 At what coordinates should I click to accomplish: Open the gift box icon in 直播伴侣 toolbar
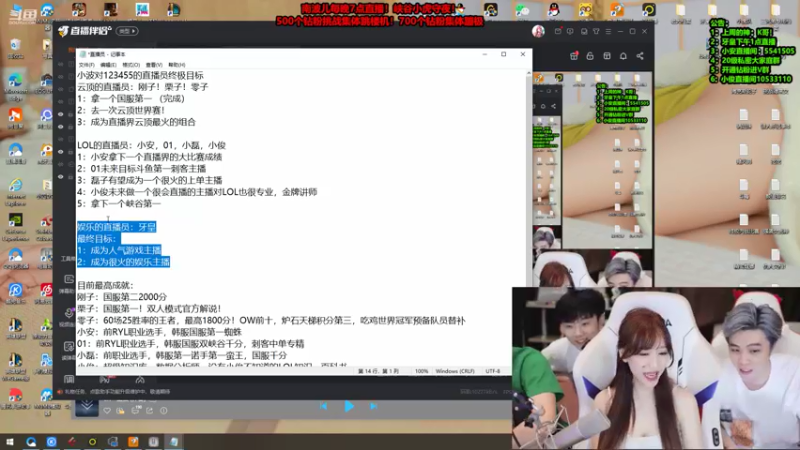point(574,56)
